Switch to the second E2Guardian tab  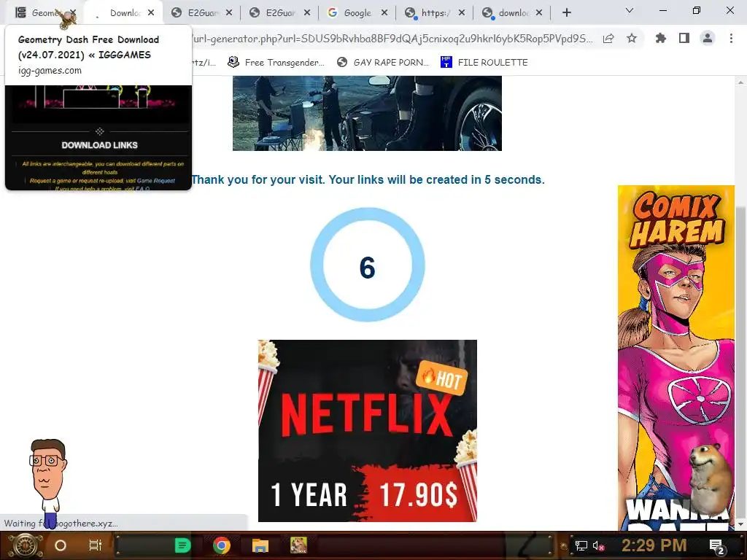click(281, 13)
